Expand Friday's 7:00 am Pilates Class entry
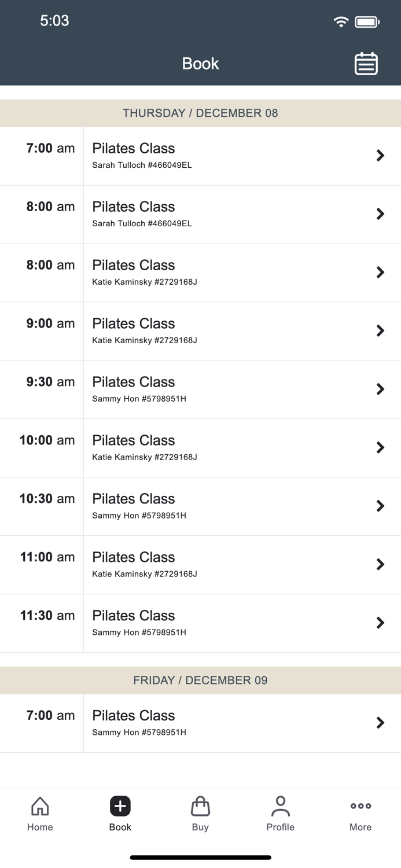The height and width of the screenshot is (868, 401). [x=200, y=723]
